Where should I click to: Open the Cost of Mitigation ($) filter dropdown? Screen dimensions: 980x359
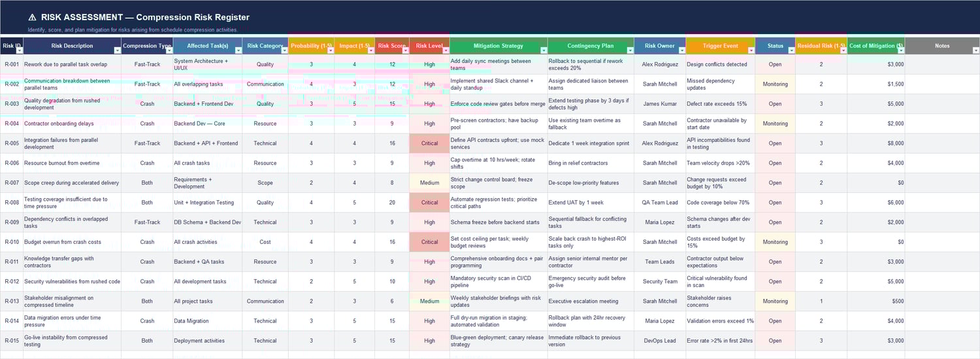coord(901,50)
